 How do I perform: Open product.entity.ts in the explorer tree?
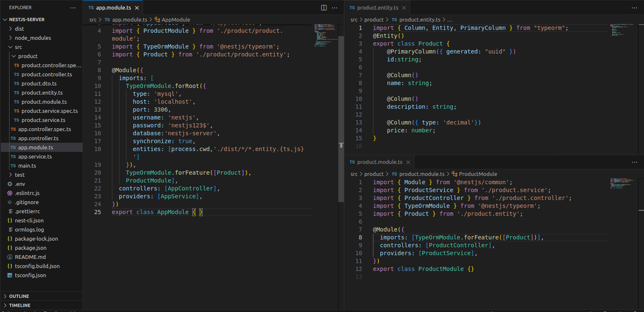[41, 93]
